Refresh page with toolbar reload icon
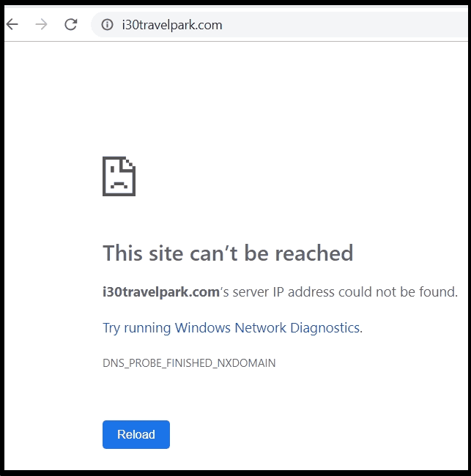 tap(71, 24)
